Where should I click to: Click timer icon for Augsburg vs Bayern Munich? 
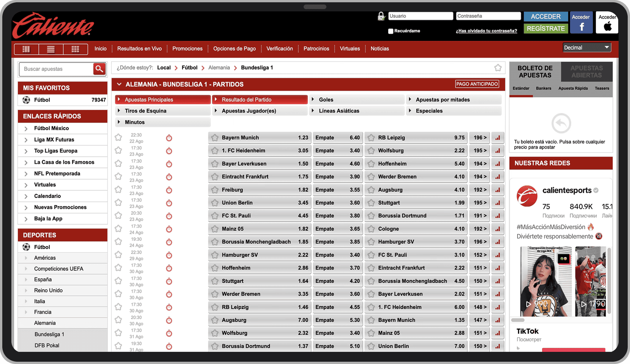coord(169,320)
